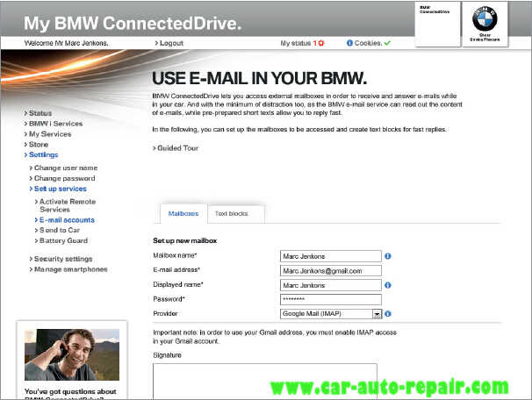Click the "Welcome Mr Marc Jenkons" greeting
This screenshot has height=400, width=532.
[x=66, y=43]
